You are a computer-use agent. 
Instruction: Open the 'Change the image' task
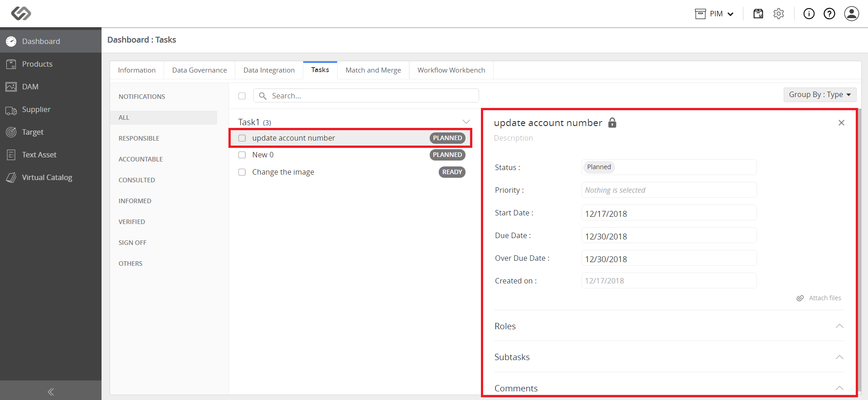click(283, 172)
